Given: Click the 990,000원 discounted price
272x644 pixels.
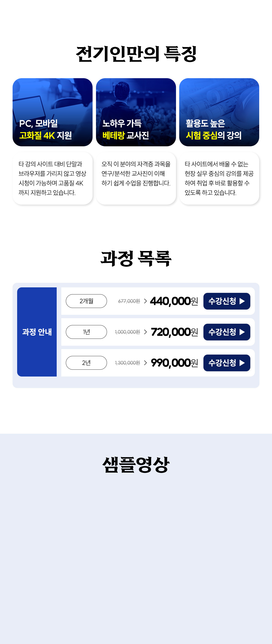Looking at the screenshot, I should point(174,363).
